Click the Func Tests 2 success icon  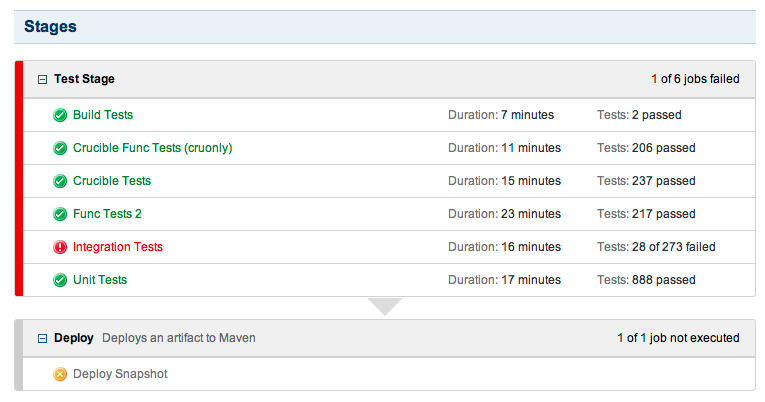coord(60,214)
